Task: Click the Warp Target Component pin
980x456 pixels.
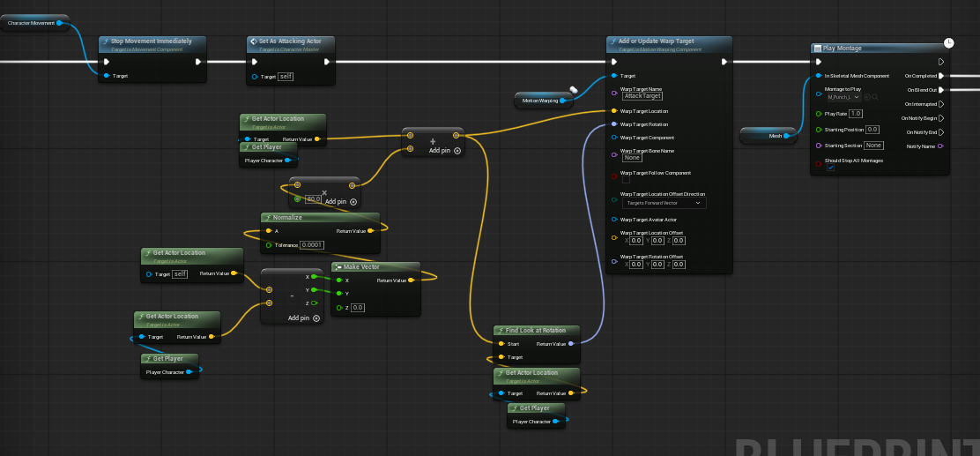Action: coord(614,138)
